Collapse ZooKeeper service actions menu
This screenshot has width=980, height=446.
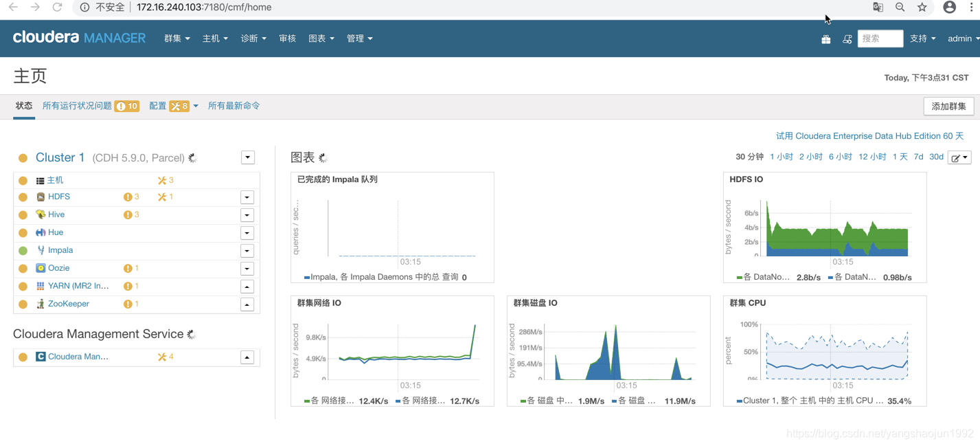click(247, 304)
